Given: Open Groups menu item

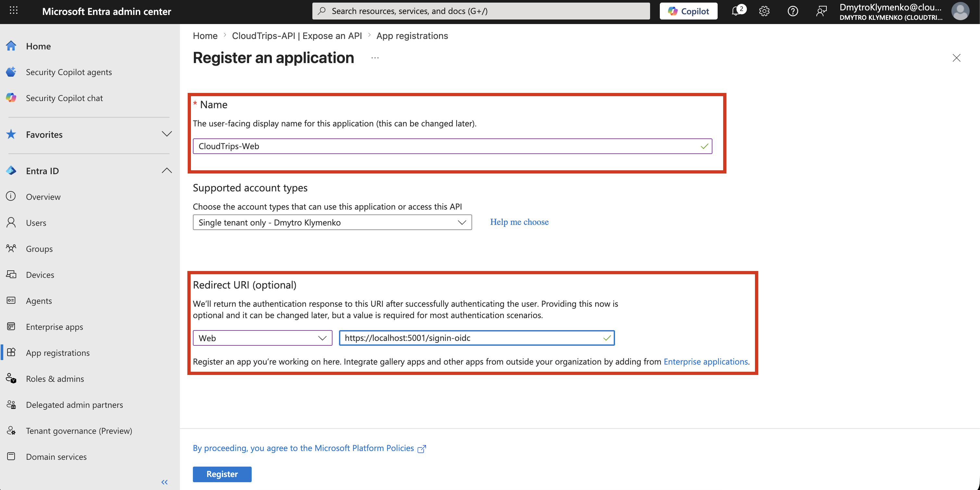Looking at the screenshot, I should [x=39, y=249].
